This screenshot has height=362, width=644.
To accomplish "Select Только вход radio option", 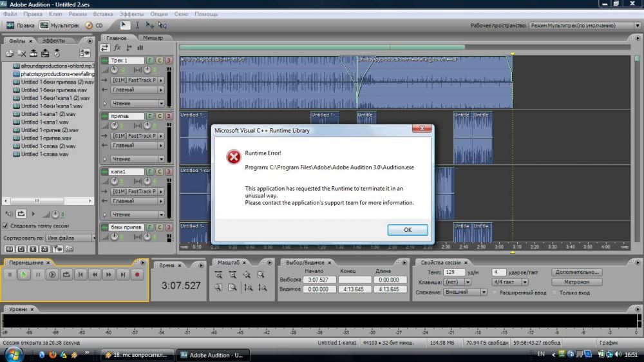I will (555, 292).
